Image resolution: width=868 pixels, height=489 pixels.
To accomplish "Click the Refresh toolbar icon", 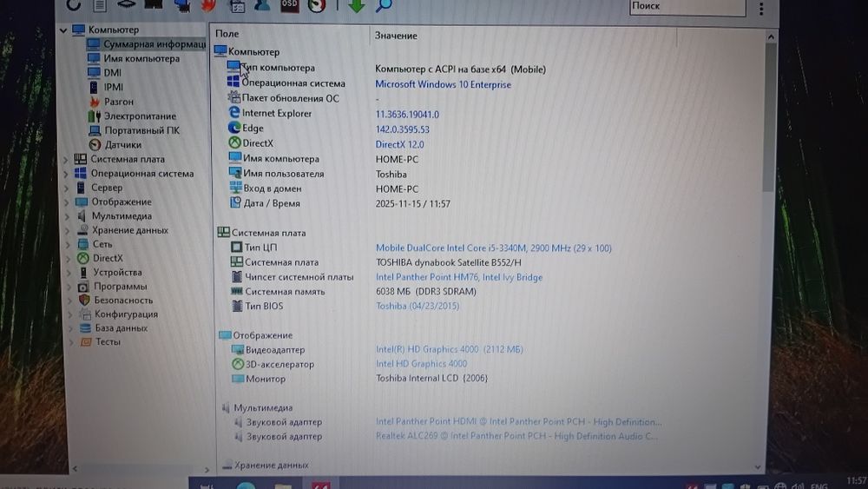I will tap(73, 5).
